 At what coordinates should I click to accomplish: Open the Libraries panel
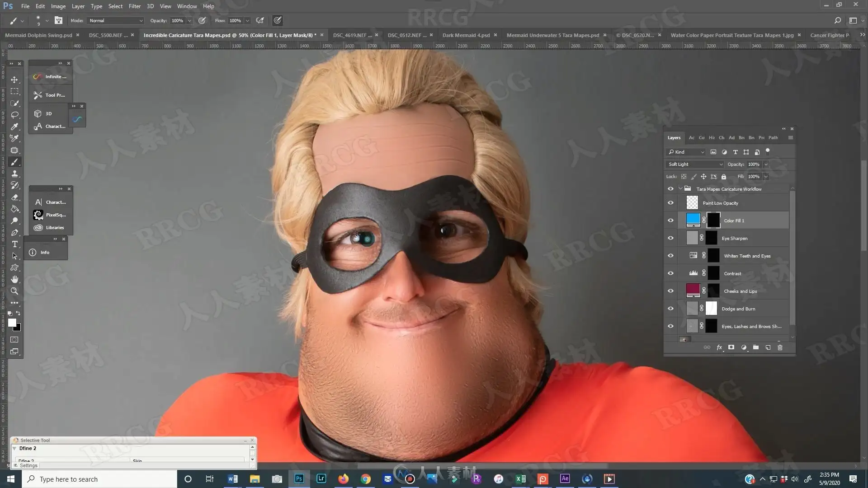click(x=50, y=227)
